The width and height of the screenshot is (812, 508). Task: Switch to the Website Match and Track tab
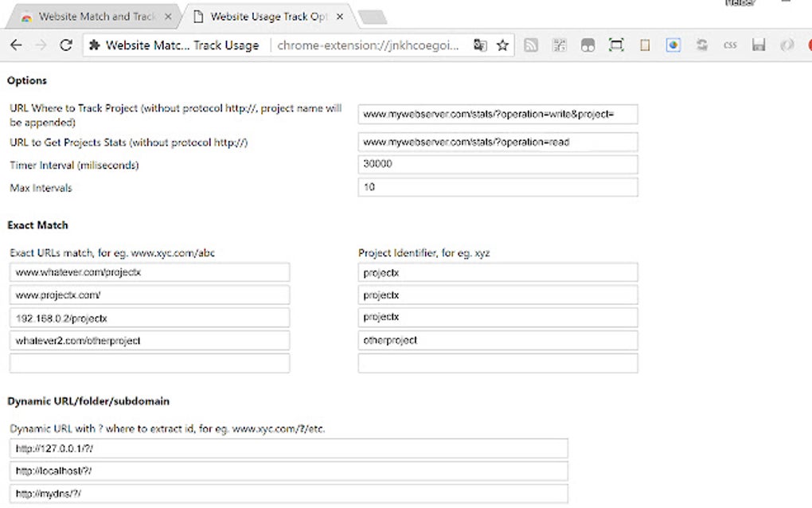pos(92,16)
